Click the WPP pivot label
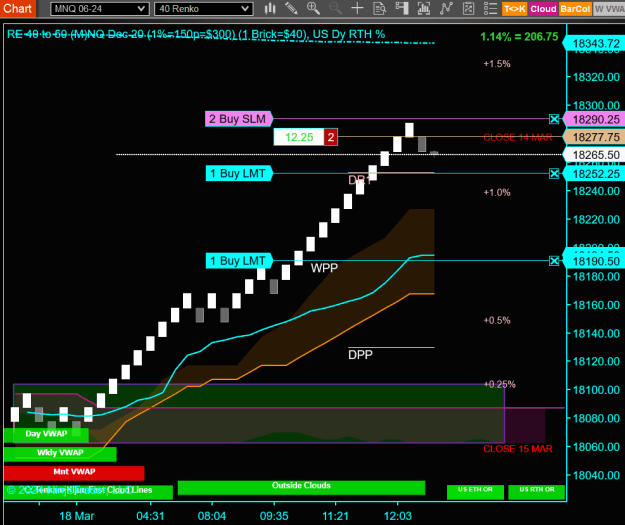The image size is (625, 525). pyautogui.click(x=324, y=268)
